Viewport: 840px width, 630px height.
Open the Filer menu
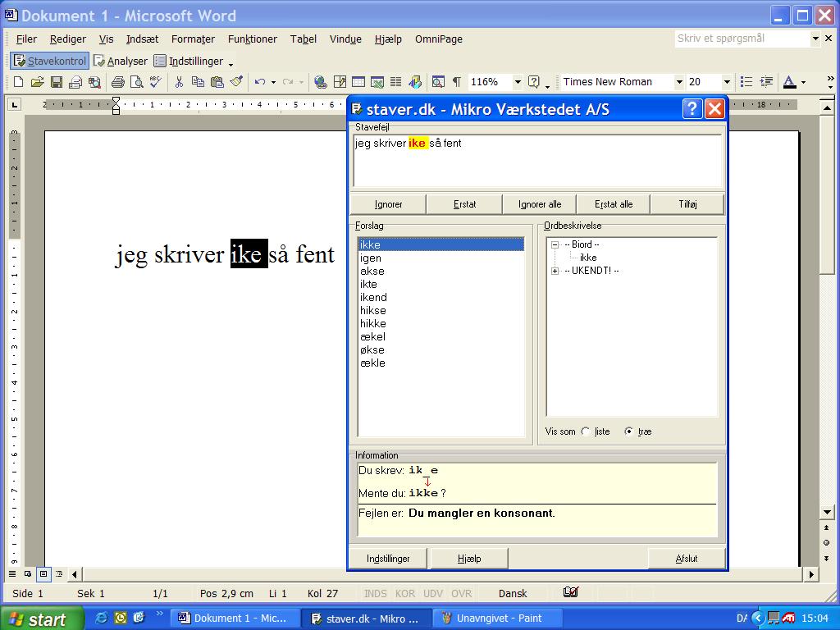(26, 39)
